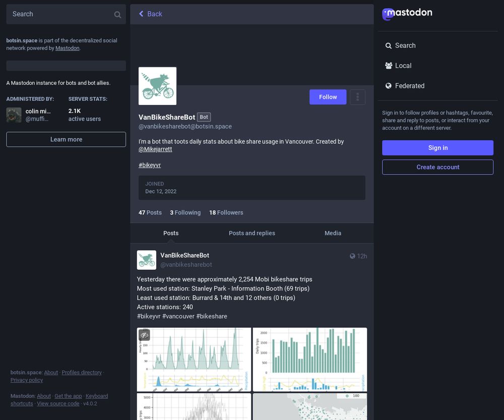Click the magnifier icon in the search box
The image size is (504, 420).
pos(117,15)
